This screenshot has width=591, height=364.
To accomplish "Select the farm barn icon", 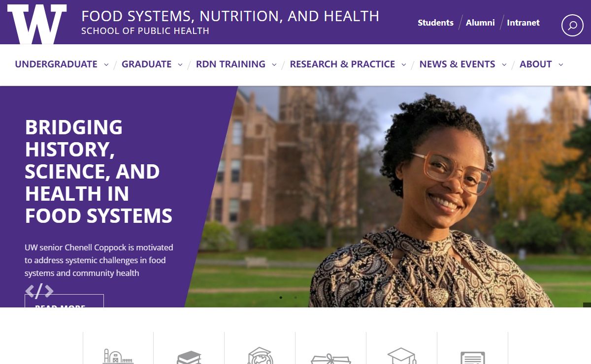I will (118, 356).
